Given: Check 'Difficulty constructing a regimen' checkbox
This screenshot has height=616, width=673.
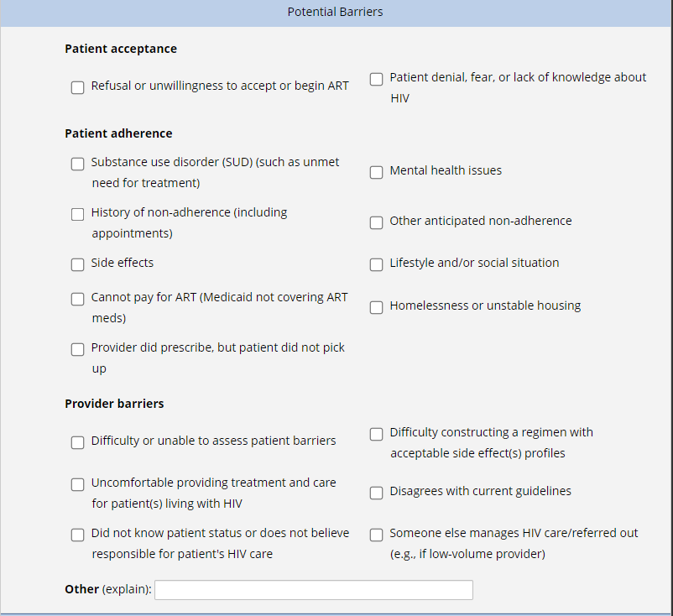Looking at the screenshot, I should coord(377,434).
